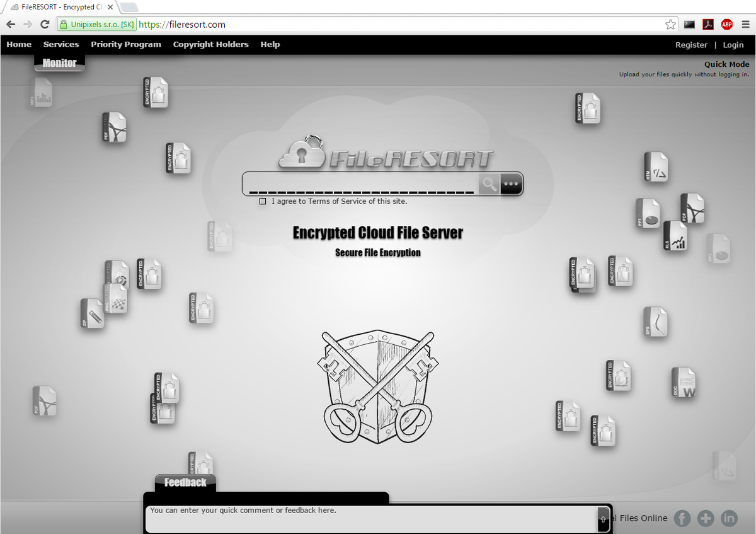Click the ZIP archive file icon
The height and width of the screenshot is (534, 756).
tap(92, 313)
